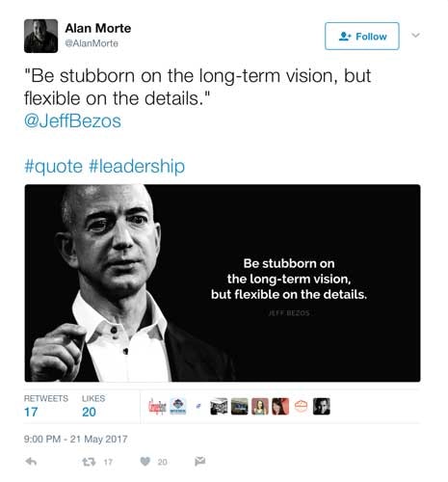Click the reply arrow icon

pyautogui.click(x=31, y=462)
